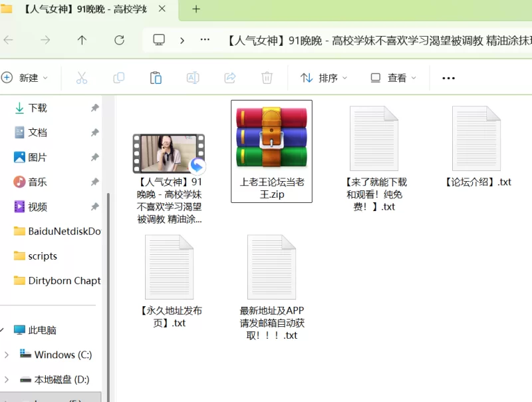532x402 pixels.
Task: Go to 下载 folder in sidebar
Action: click(x=37, y=108)
